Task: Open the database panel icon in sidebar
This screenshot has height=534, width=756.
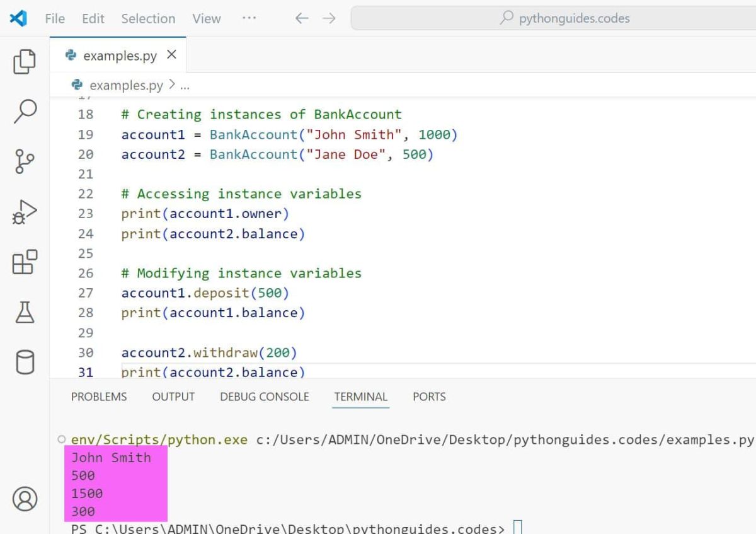Action: point(24,361)
